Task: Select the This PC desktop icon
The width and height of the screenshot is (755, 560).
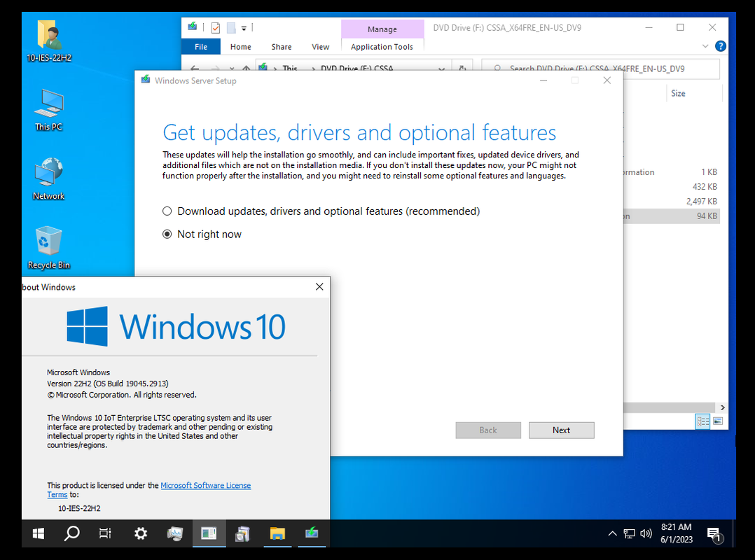Action: [x=48, y=110]
